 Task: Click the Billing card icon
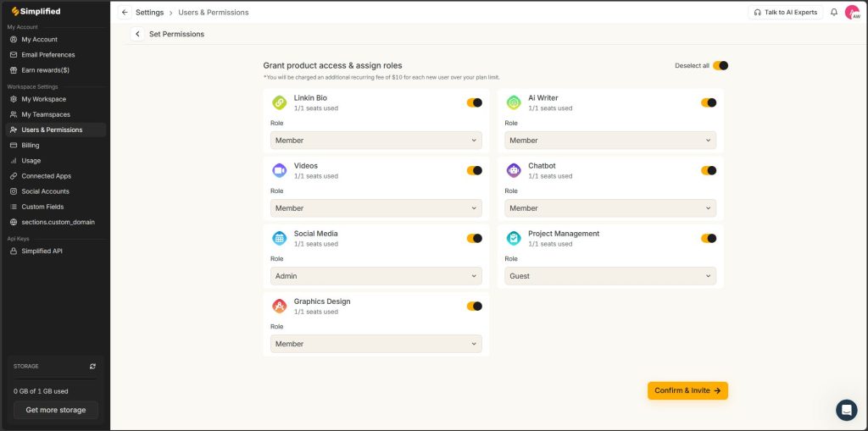click(14, 146)
